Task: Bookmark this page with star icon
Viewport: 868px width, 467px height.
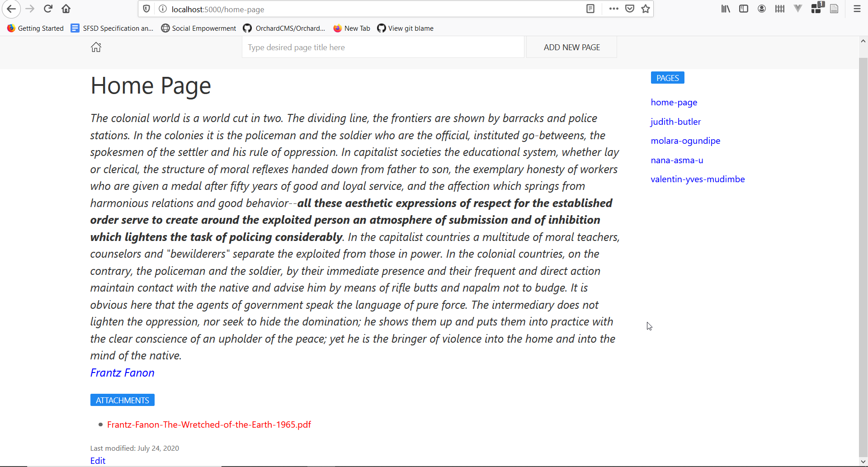Action: pos(646,9)
